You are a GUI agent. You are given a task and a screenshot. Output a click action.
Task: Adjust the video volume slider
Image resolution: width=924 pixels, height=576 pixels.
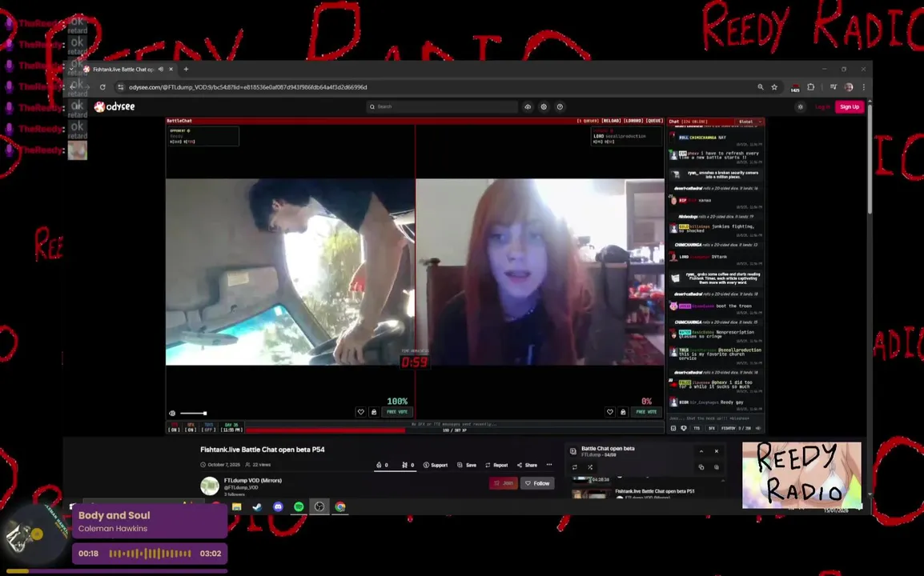coord(193,413)
